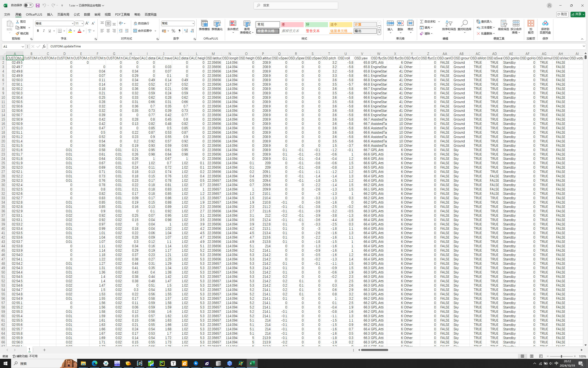The height and width of the screenshot is (368, 588).
Task: Click the Increase Indent icon
Action: pos(127,31)
